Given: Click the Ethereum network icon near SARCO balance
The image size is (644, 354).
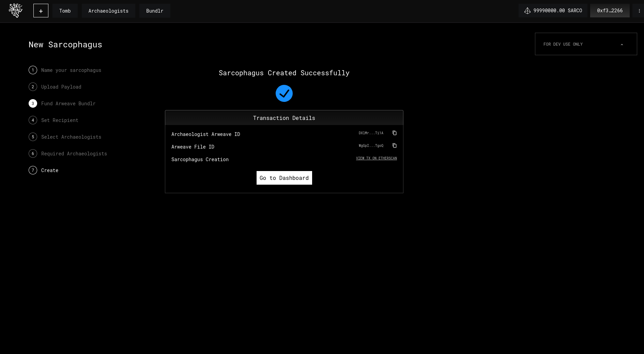Looking at the screenshot, I should pyautogui.click(x=527, y=11).
